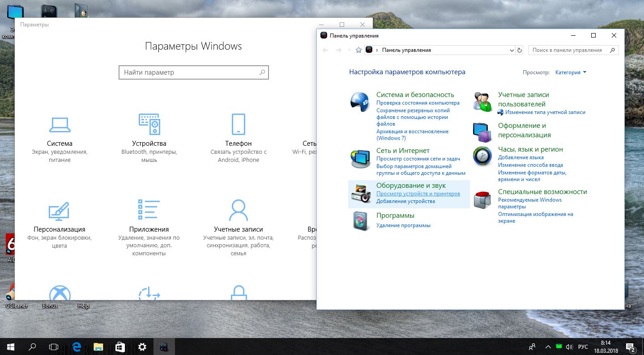Open Сеть и Интернет category heading
This screenshot has height=355, width=644.
(403, 151)
